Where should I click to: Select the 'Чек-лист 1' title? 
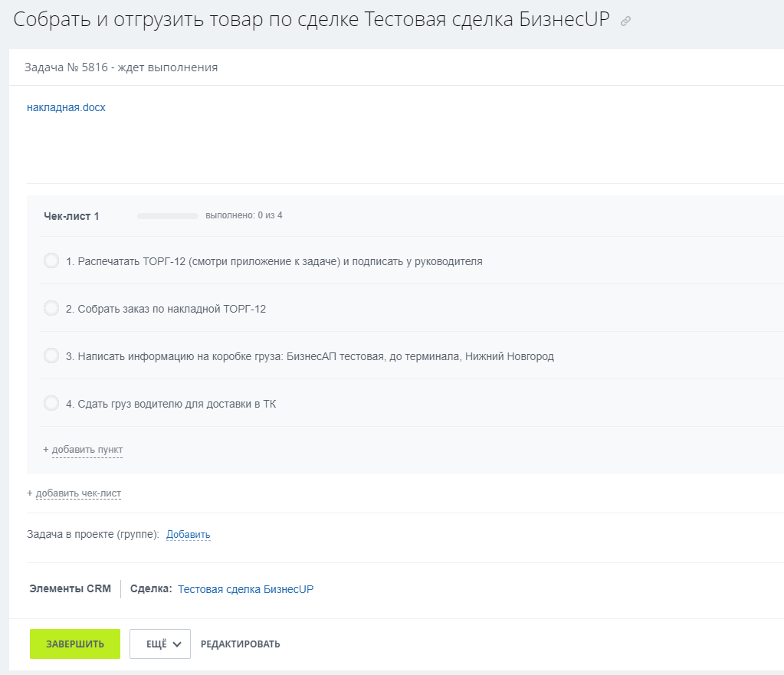pos(71,216)
